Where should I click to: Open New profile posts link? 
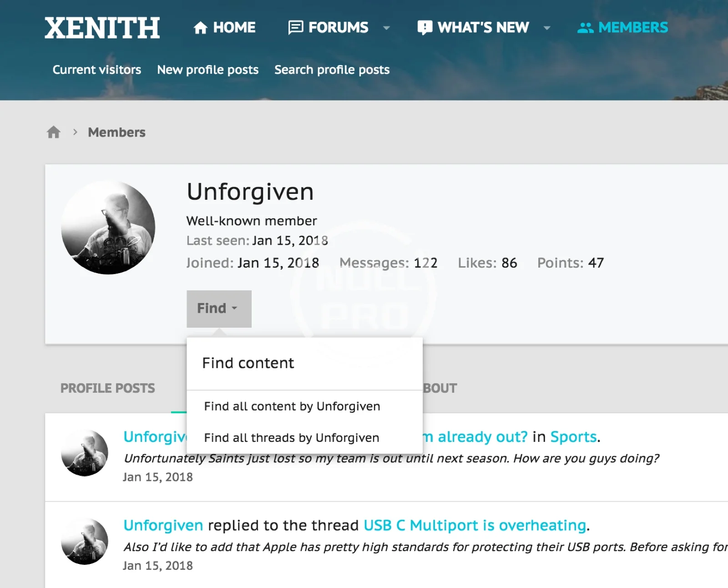208,70
